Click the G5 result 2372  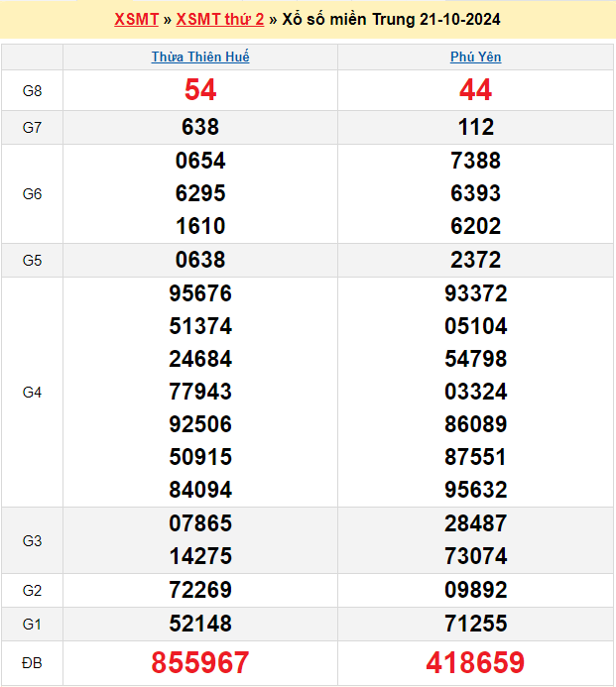click(476, 260)
